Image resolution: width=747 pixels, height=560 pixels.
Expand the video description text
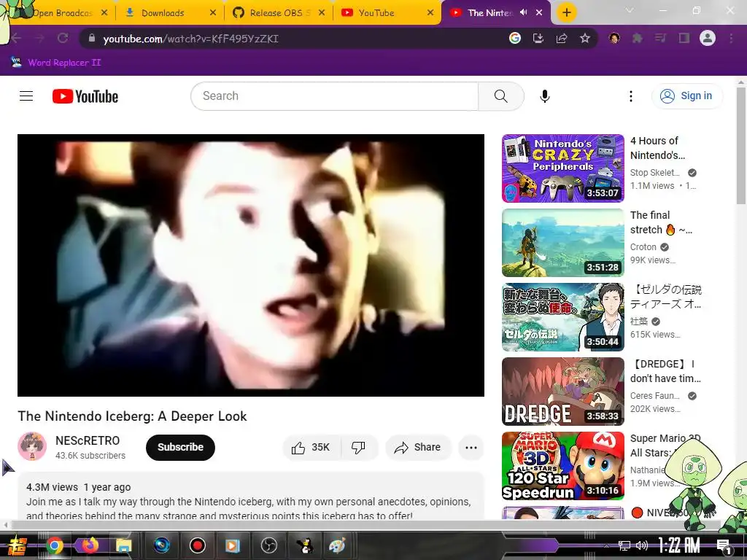251,497
